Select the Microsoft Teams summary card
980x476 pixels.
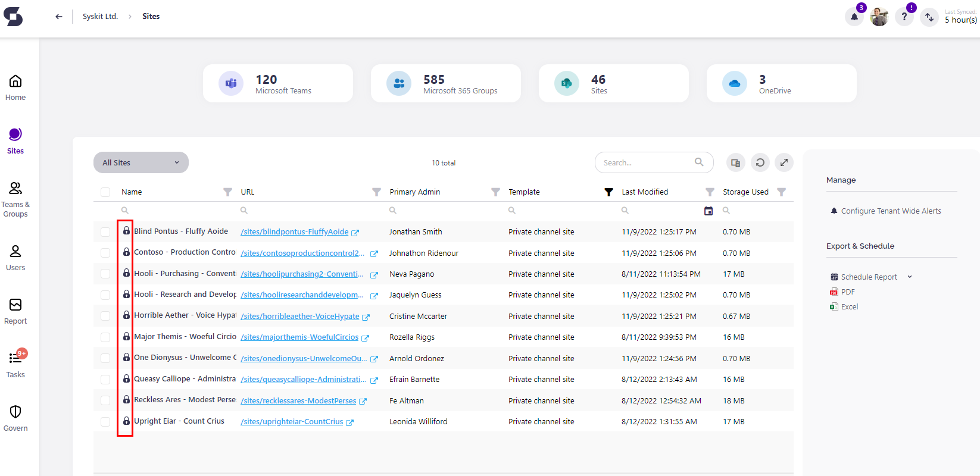pyautogui.click(x=278, y=83)
